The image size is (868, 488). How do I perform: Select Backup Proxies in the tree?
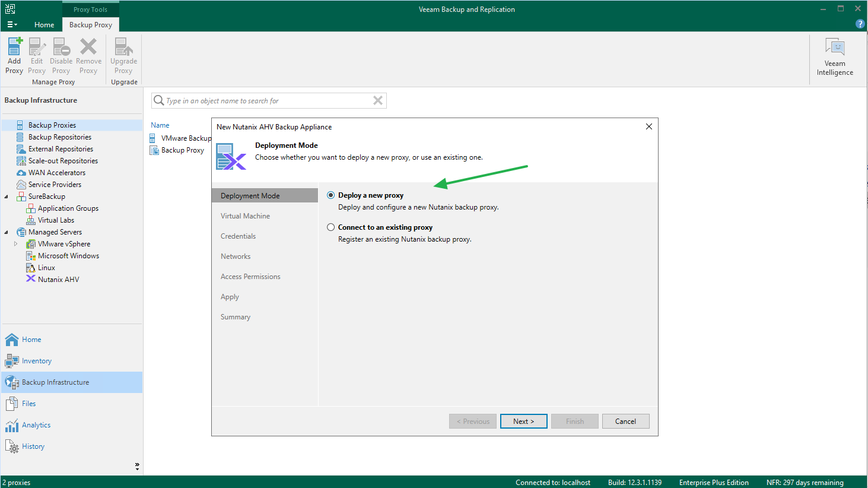point(52,125)
